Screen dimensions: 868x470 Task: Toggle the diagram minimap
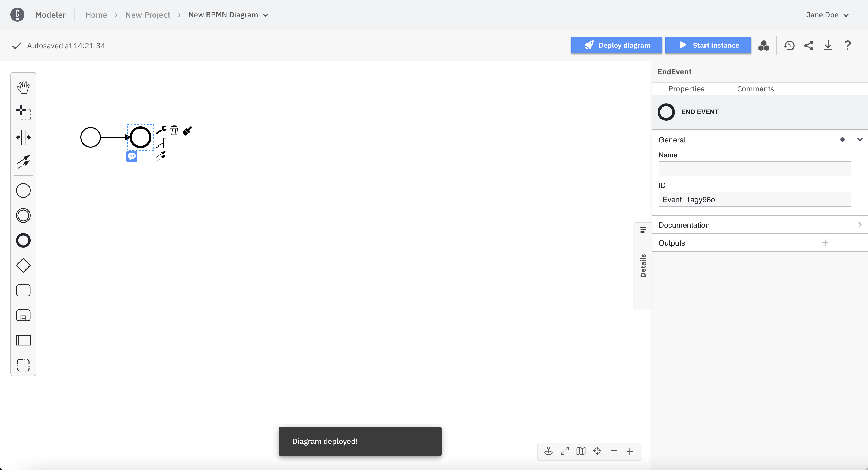click(x=580, y=451)
